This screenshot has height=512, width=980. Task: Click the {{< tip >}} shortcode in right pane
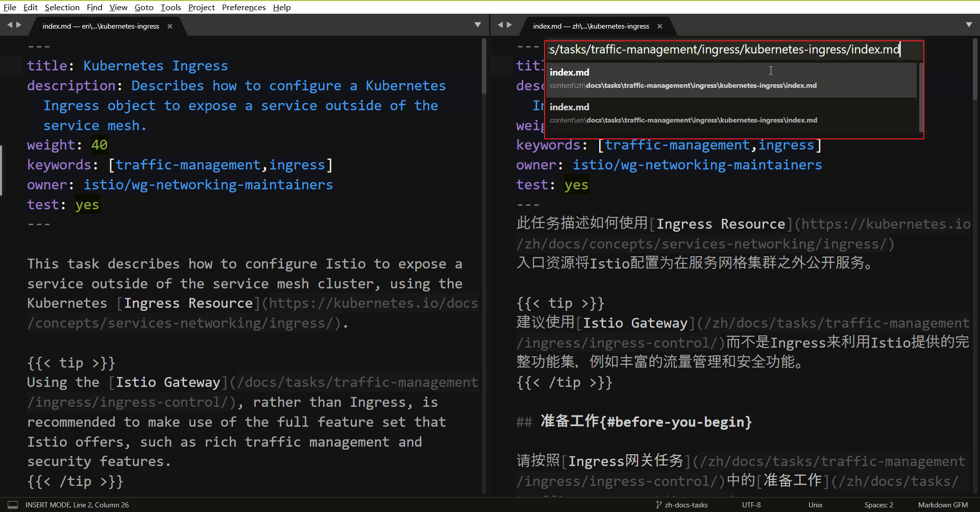tap(560, 303)
